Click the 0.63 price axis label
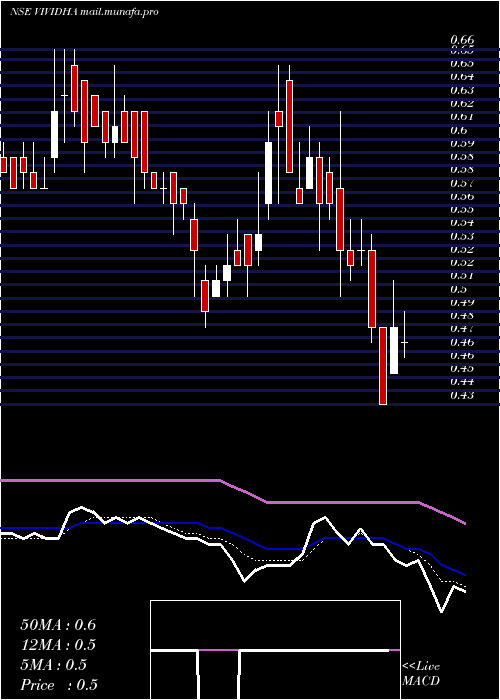Image resolution: width=500 pixels, height=700 pixels. click(462, 90)
